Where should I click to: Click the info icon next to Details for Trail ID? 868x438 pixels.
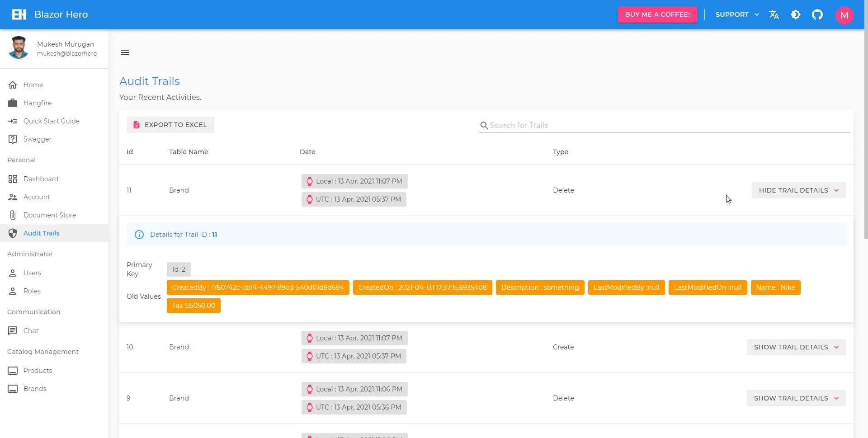139,235
